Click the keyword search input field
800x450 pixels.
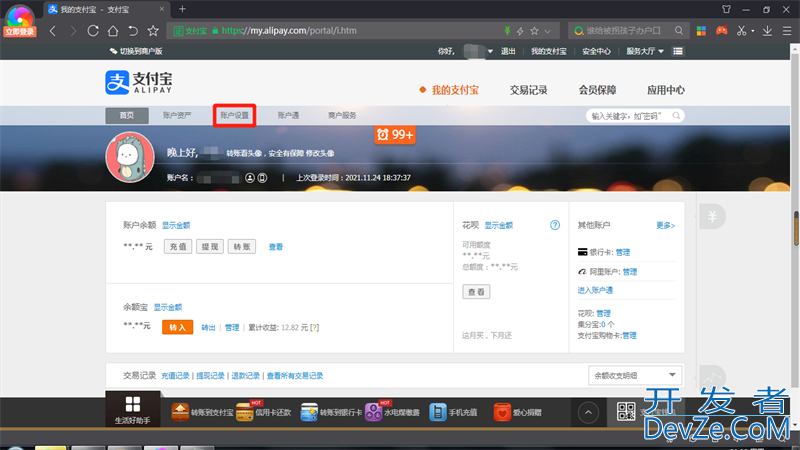point(631,116)
